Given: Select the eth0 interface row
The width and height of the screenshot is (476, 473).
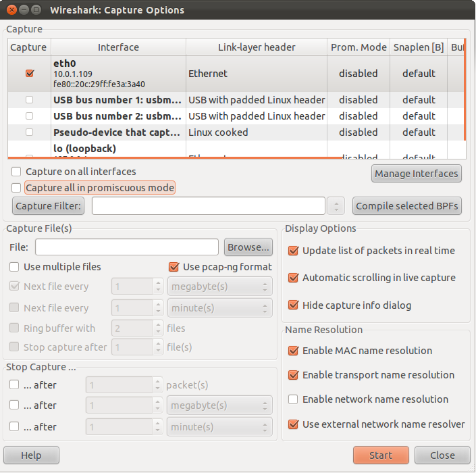Looking at the screenshot, I should click(236, 74).
